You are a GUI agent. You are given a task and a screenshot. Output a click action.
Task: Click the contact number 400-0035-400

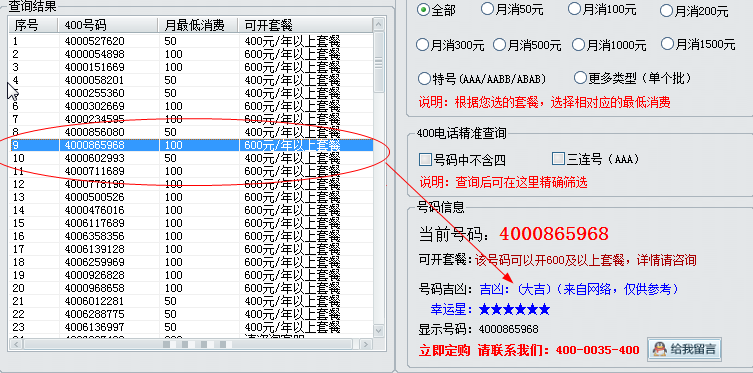point(597,350)
